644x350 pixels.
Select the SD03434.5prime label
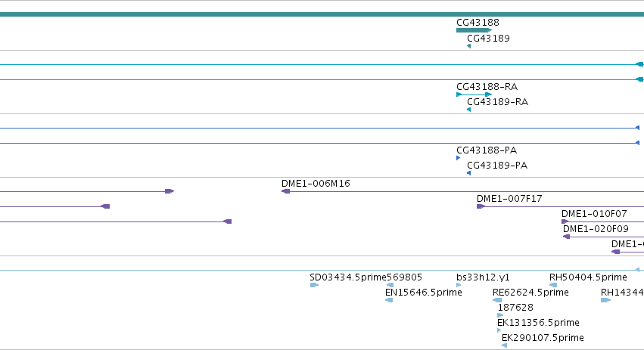[348, 277]
